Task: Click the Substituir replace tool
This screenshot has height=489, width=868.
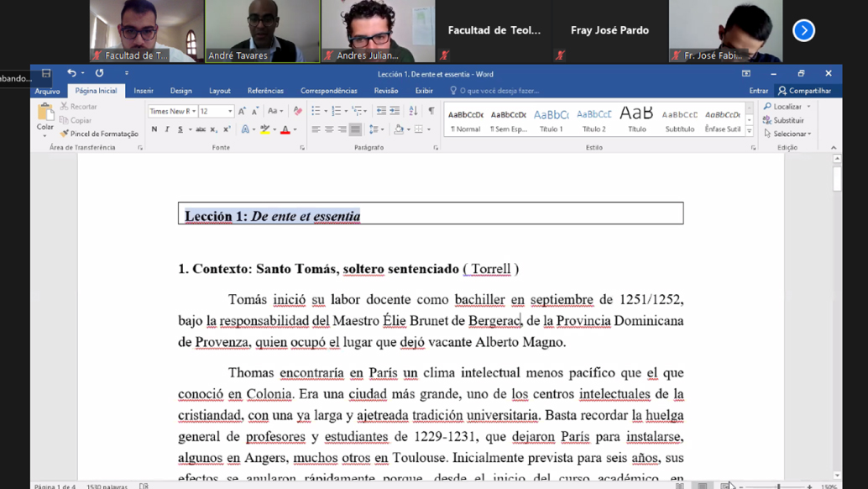Action: click(x=783, y=120)
